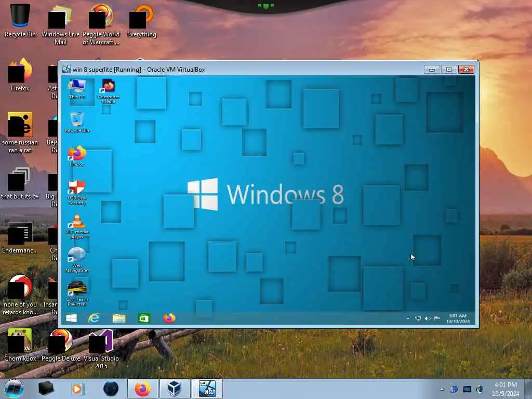Open VirtualBox Manager from host taskbar
Viewport: 532px width, 399px height.
point(175,389)
